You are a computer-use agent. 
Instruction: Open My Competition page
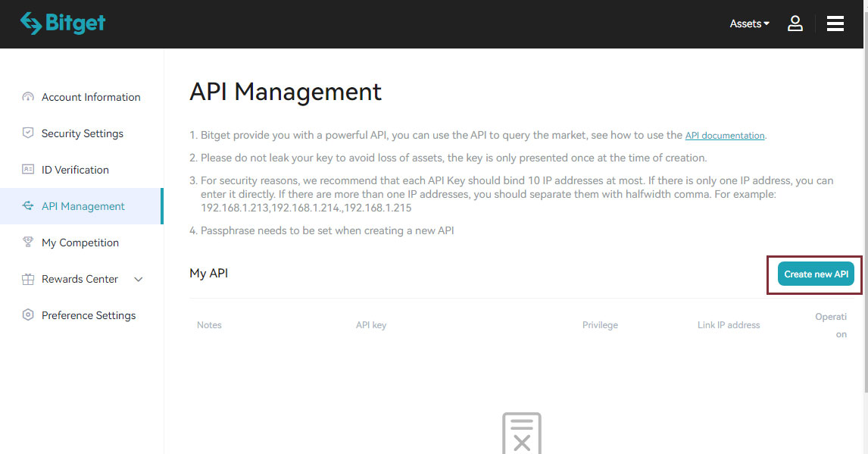pyautogui.click(x=80, y=243)
